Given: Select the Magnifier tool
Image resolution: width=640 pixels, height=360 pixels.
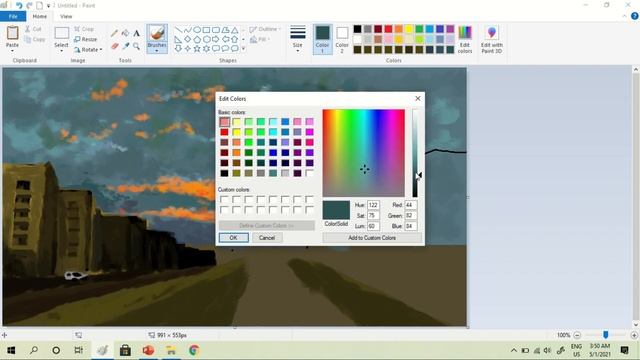Looking at the screenshot, I should coord(136,47).
